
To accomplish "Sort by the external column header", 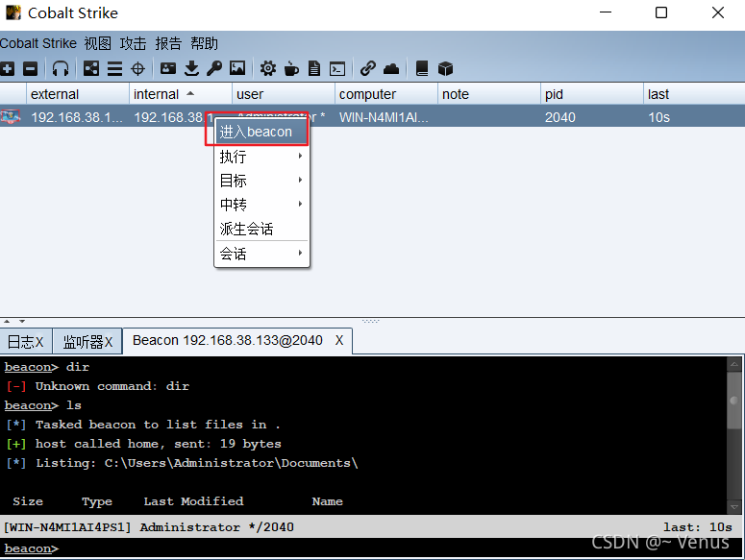I will point(78,94).
